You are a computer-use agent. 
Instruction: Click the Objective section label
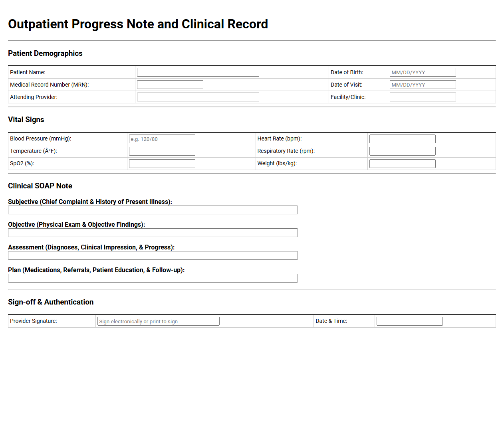76,224
